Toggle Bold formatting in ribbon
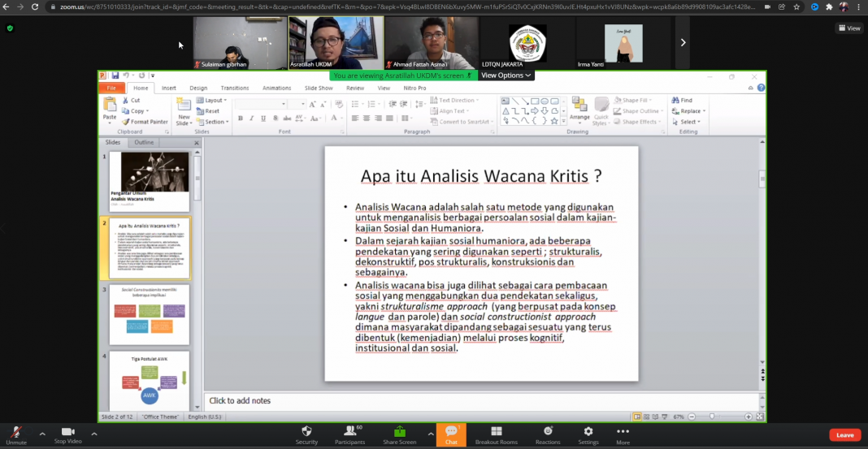The height and width of the screenshot is (449, 868). click(x=241, y=119)
